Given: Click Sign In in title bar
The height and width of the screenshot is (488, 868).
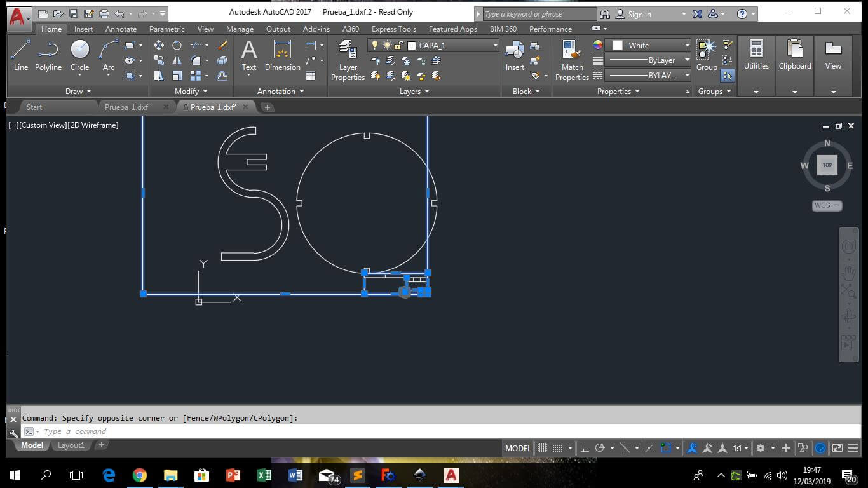Looking at the screenshot, I should 639,14.
